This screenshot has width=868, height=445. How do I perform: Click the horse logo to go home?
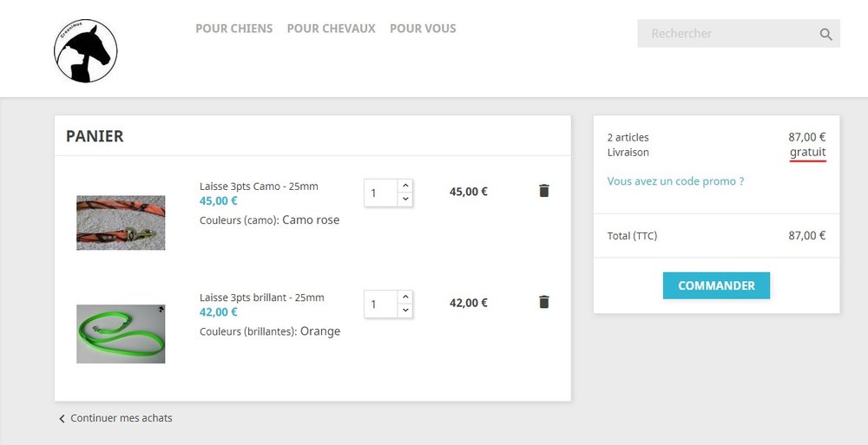(x=85, y=52)
